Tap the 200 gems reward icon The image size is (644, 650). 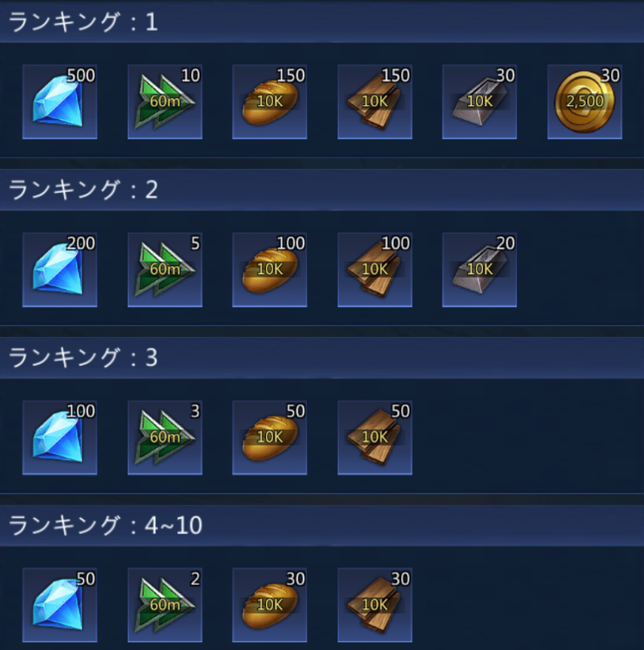(x=60, y=270)
